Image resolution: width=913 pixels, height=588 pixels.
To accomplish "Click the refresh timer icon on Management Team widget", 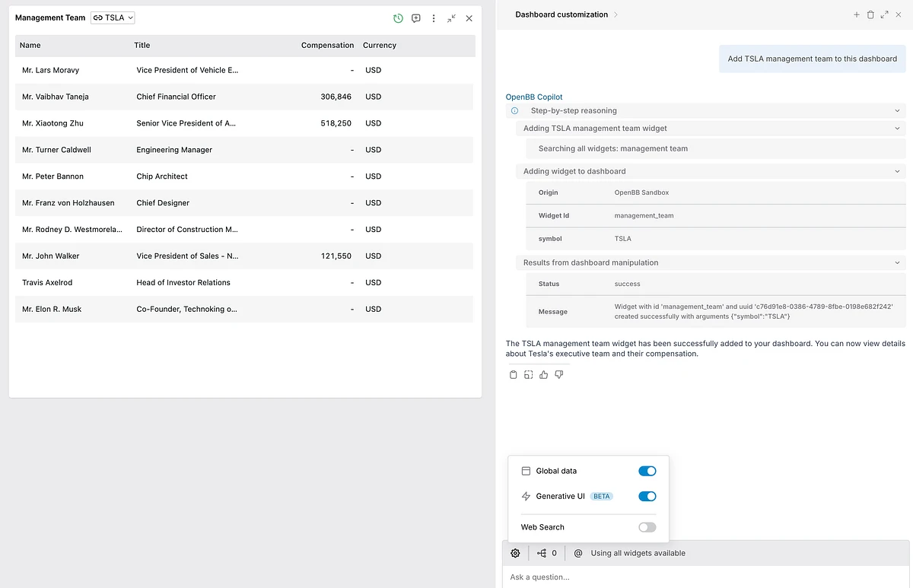I will (398, 18).
